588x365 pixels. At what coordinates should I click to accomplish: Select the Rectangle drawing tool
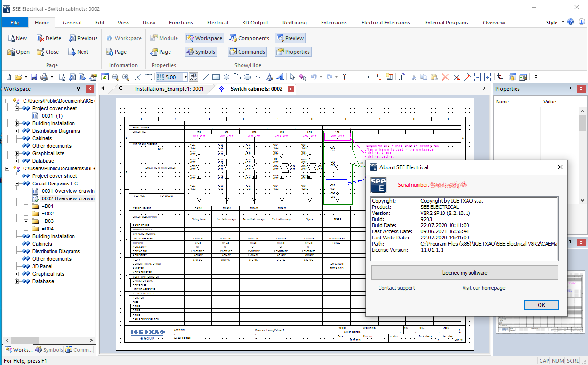(x=216, y=77)
